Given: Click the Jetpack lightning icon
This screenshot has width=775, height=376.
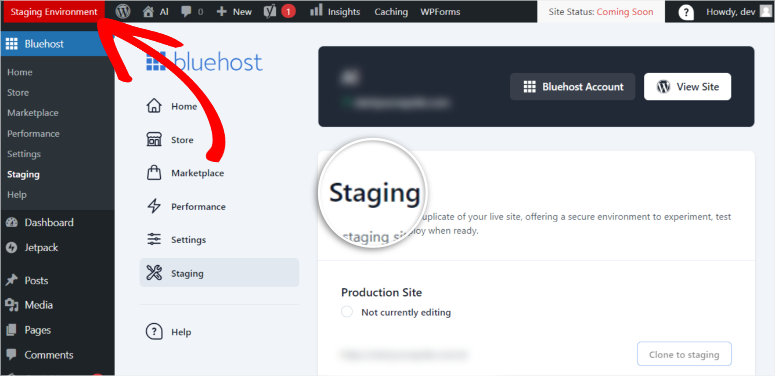Looking at the screenshot, I should (x=12, y=248).
